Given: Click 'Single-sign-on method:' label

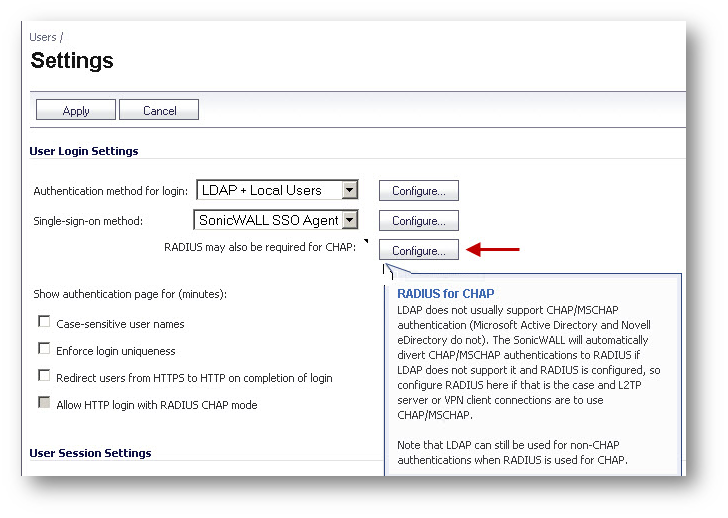Looking at the screenshot, I should [88, 221].
